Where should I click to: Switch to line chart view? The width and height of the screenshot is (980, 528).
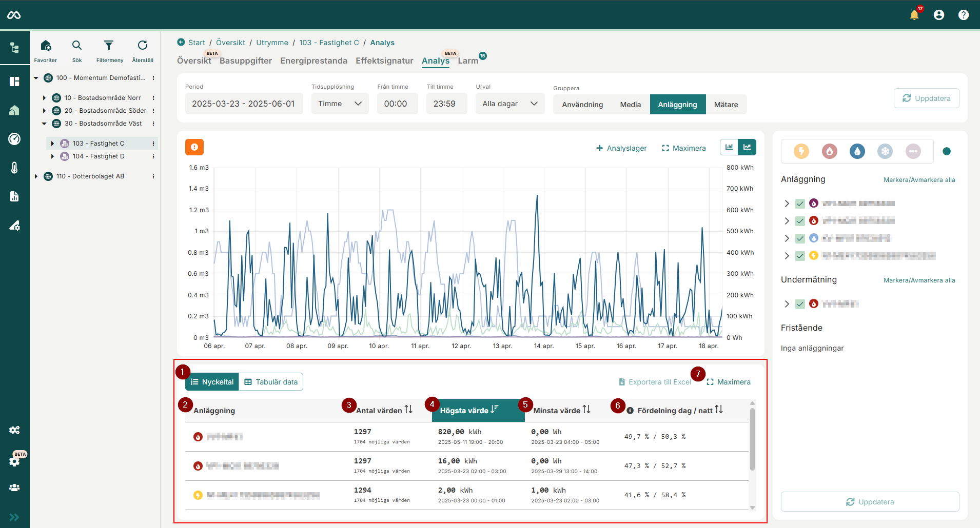click(747, 147)
